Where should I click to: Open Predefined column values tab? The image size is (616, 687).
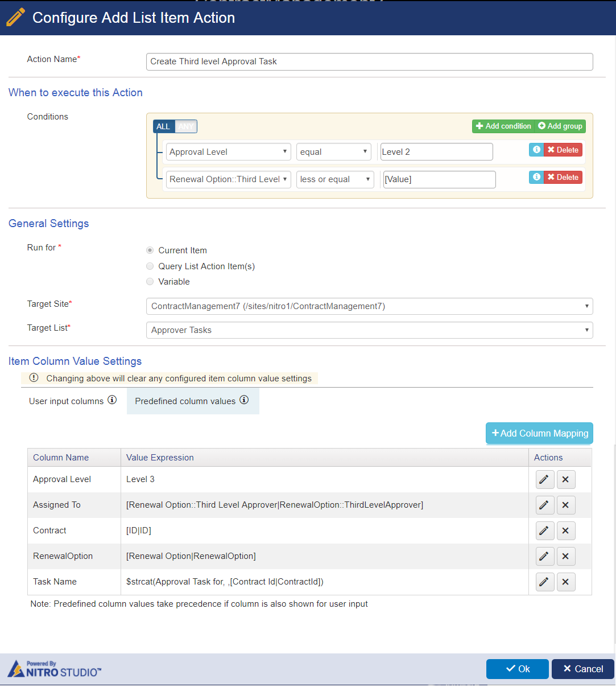coord(192,401)
